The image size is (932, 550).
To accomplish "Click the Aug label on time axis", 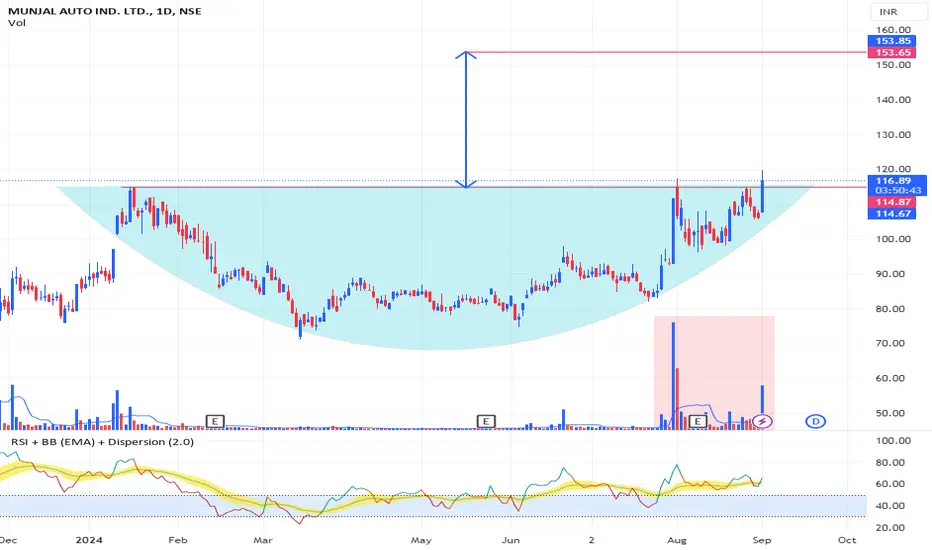I will pos(677,540).
